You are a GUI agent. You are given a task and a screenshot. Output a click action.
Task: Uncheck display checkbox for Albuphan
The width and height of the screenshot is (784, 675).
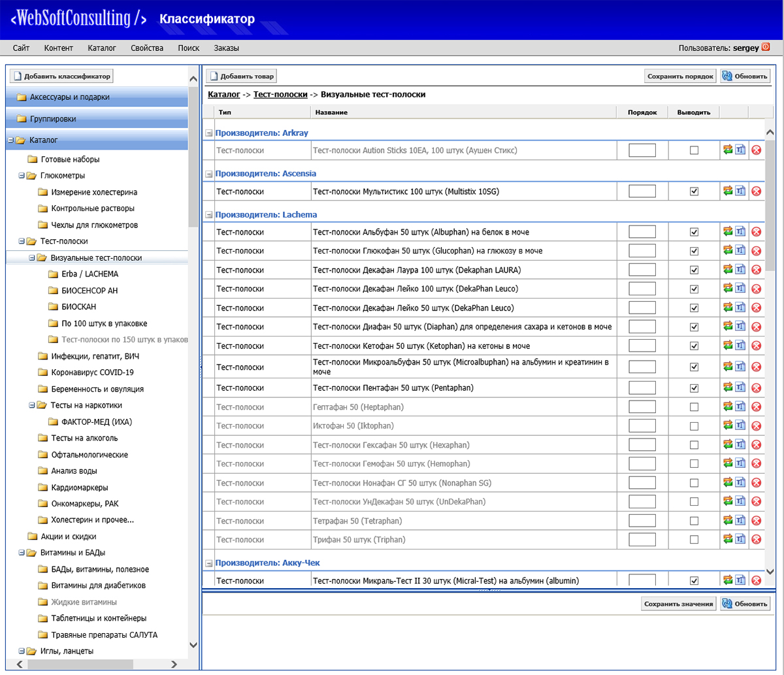tap(694, 231)
